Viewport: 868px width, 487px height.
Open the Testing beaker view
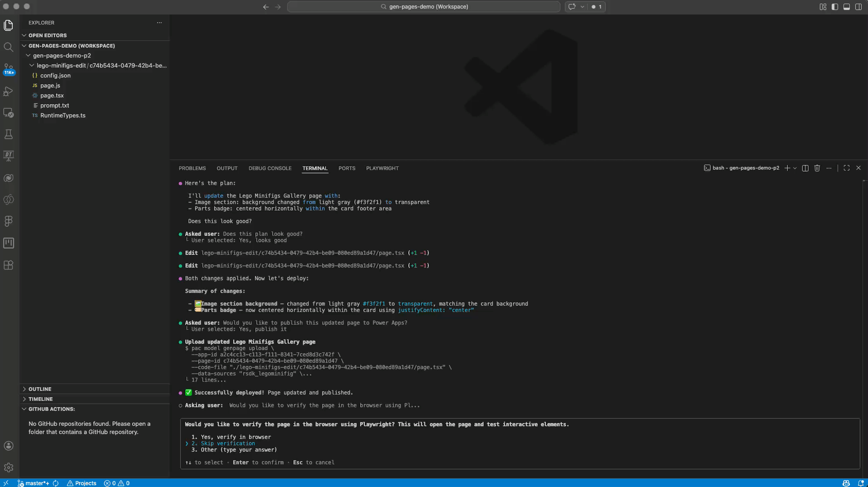pyautogui.click(x=9, y=134)
